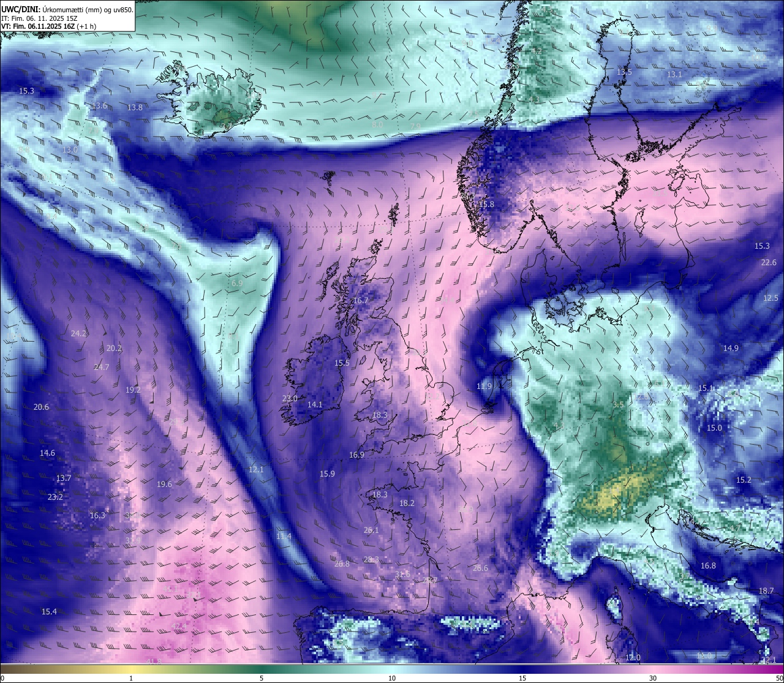Click the 28.3 value in the Bay of Biscay
The width and height of the screenshot is (784, 683).
(371, 560)
